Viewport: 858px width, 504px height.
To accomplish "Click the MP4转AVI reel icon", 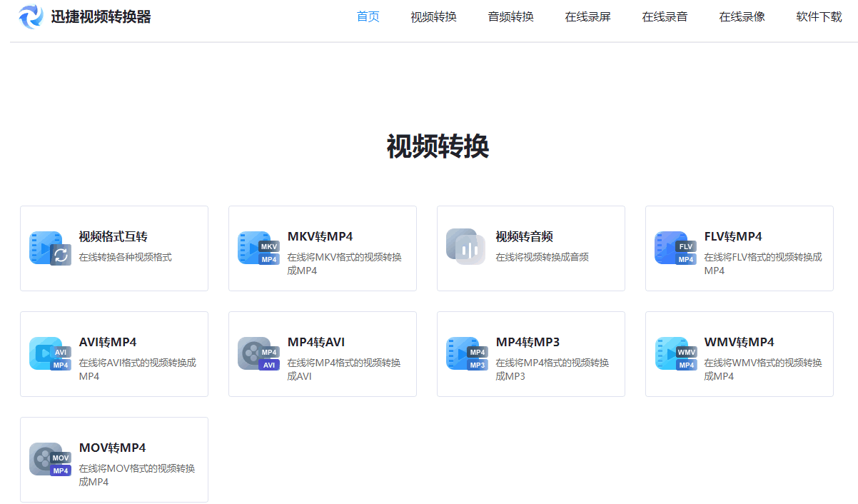I will [258, 354].
